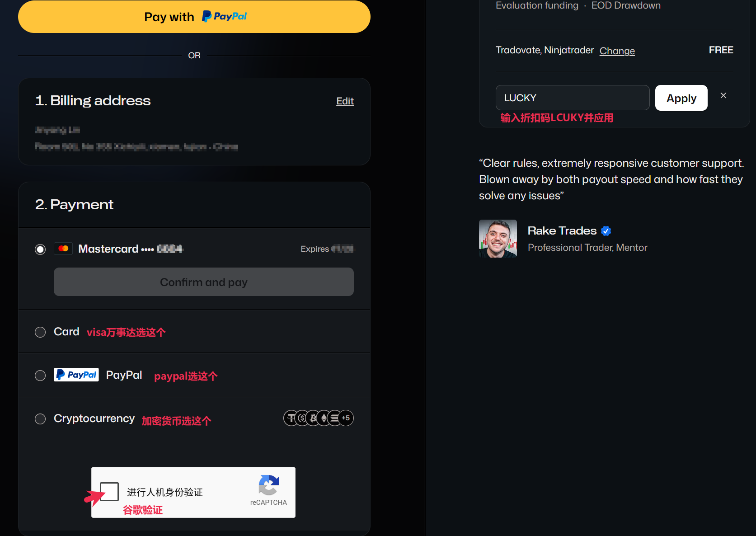Click the PayPal logo badge in Payment list

click(76, 375)
